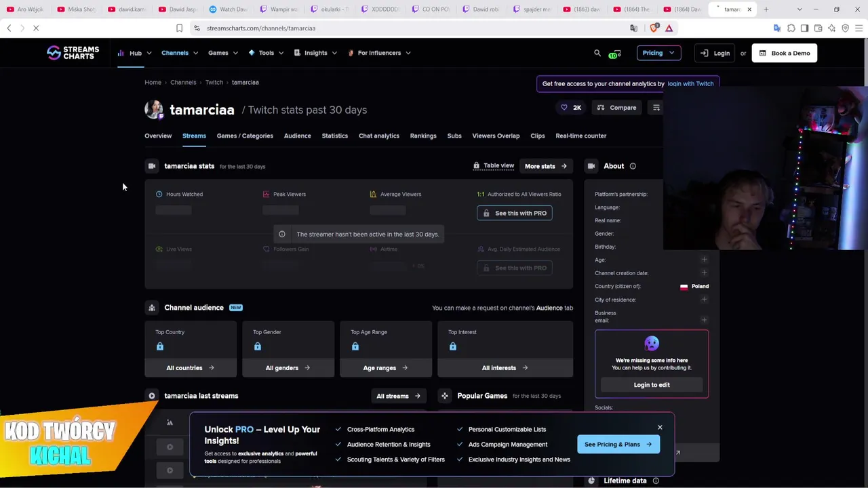Image resolution: width=868 pixels, height=488 pixels.
Task: Open the Pricing dropdown
Action: tap(658, 53)
